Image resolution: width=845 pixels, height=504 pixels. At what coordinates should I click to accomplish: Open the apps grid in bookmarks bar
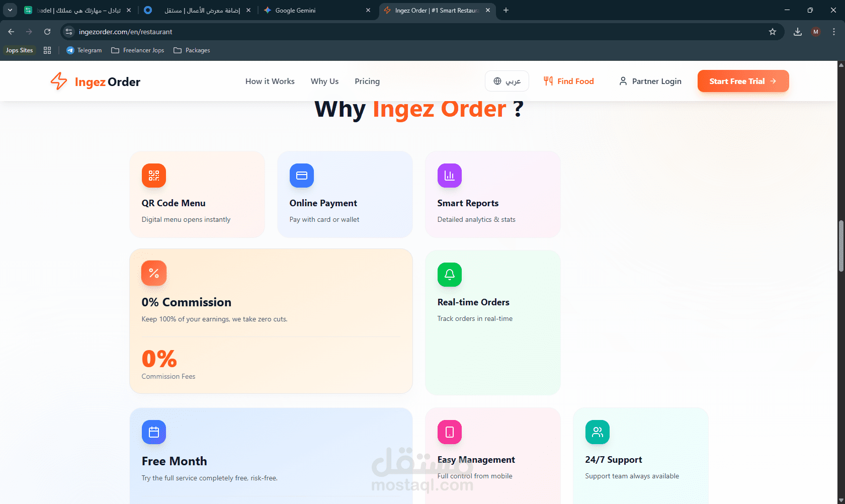click(47, 50)
